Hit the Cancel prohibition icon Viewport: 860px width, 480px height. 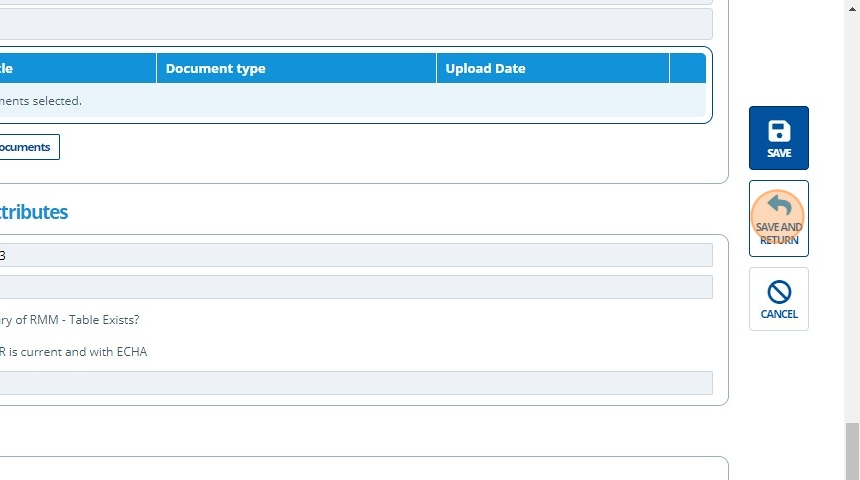click(x=779, y=292)
